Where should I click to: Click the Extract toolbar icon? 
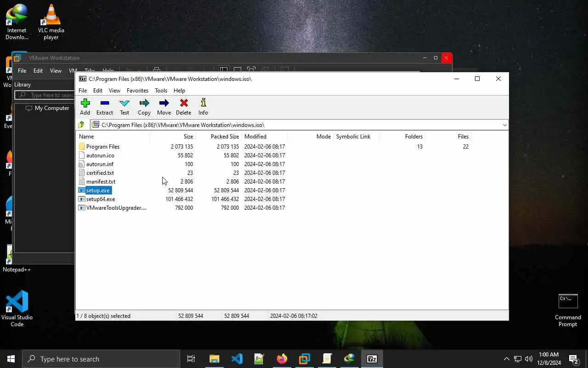pyautogui.click(x=105, y=107)
